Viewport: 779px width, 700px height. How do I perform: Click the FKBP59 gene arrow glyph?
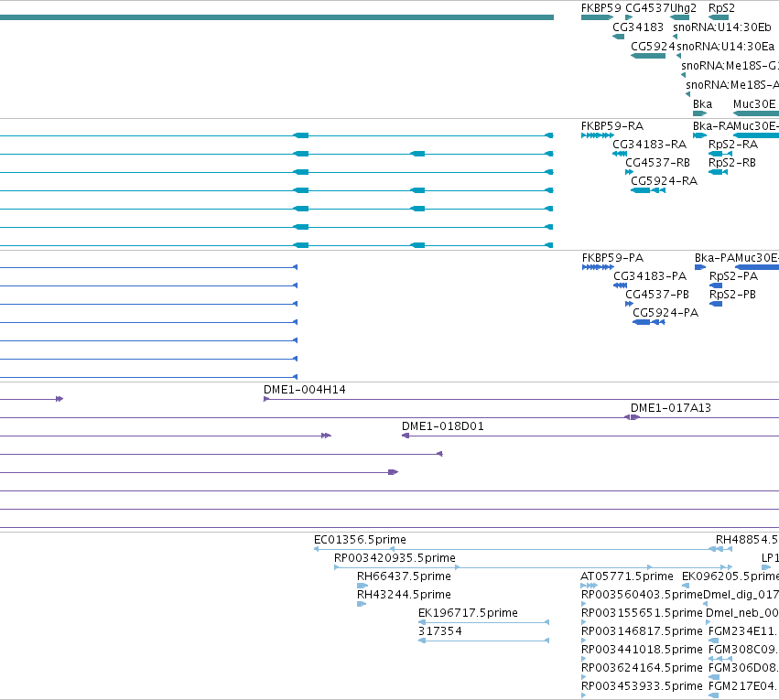(597, 17)
